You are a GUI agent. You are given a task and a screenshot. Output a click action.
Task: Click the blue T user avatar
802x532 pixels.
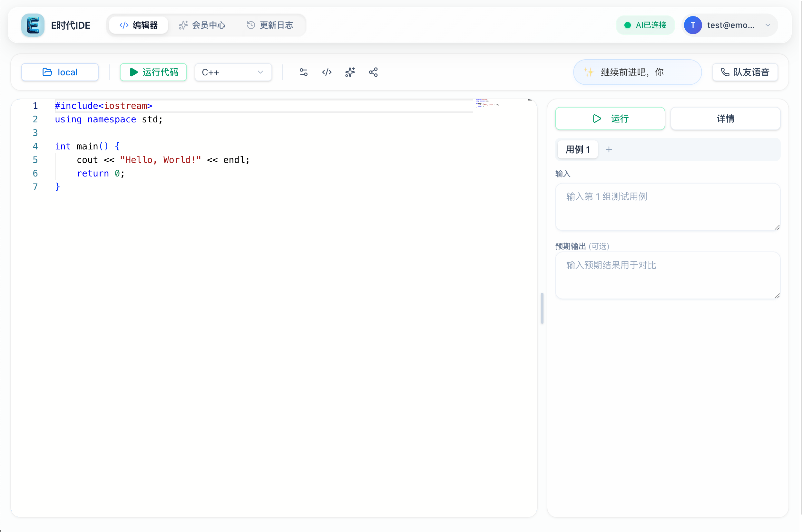pyautogui.click(x=693, y=25)
